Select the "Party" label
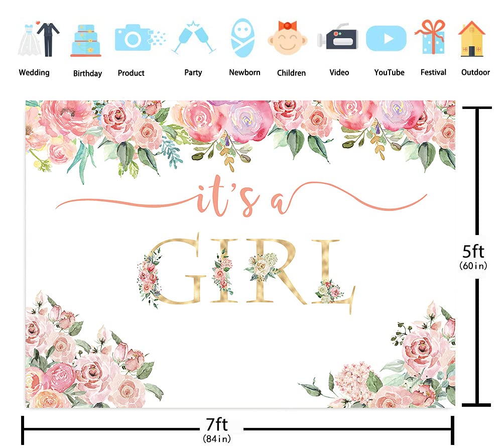The width and height of the screenshot is (502, 448). [x=193, y=73]
